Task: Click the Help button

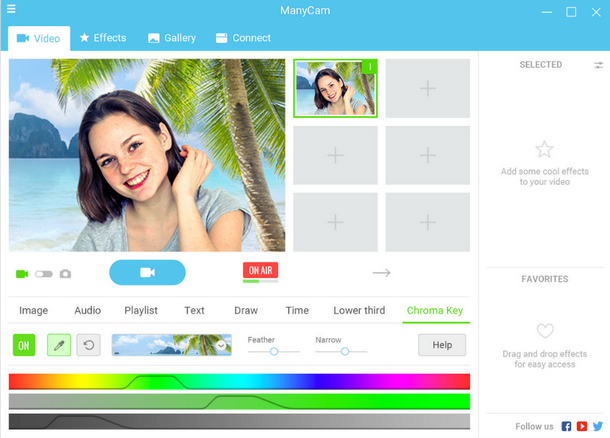Action: 442,345
